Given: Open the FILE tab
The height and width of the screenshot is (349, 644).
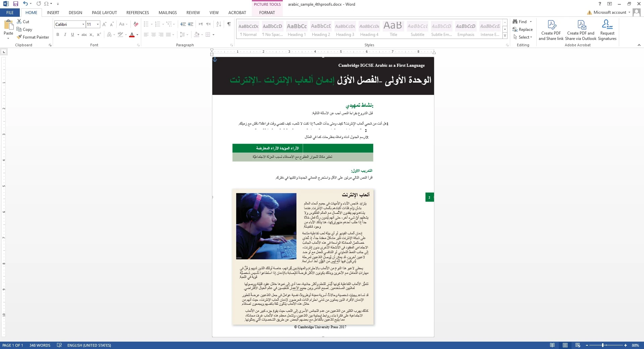Looking at the screenshot, I should [x=10, y=12].
